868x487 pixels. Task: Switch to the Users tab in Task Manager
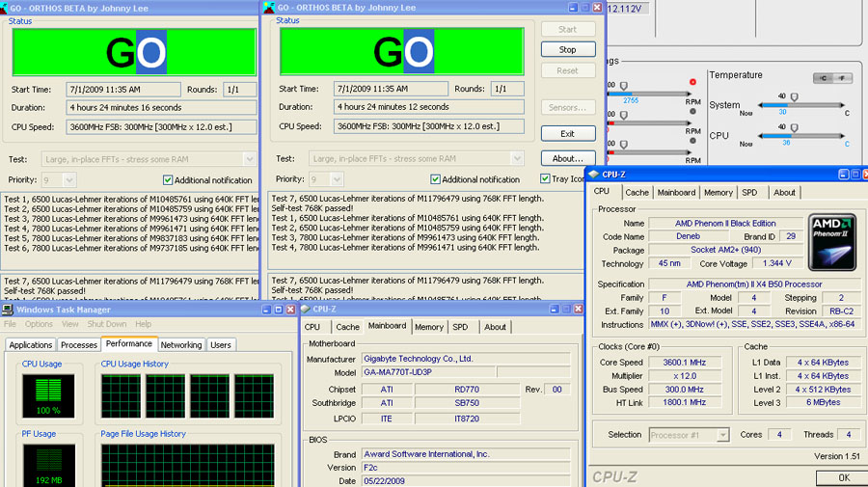(220, 345)
